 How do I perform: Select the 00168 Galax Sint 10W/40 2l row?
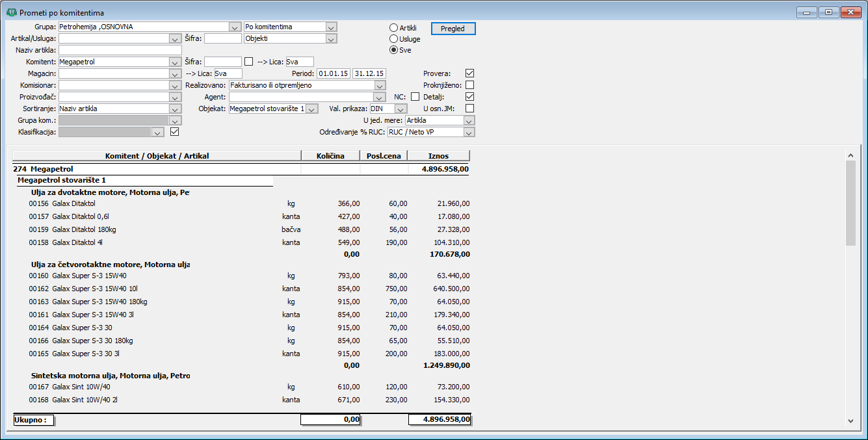pyautogui.click(x=249, y=400)
